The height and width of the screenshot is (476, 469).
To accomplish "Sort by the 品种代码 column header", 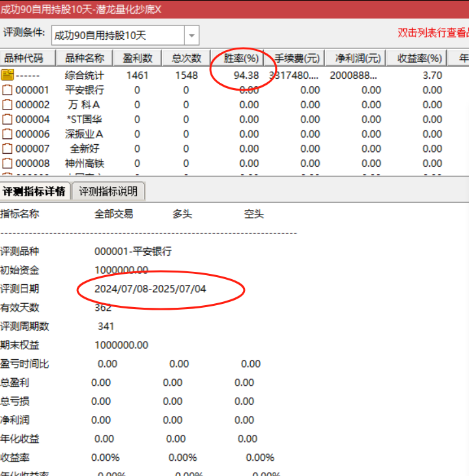I will click(x=27, y=58).
